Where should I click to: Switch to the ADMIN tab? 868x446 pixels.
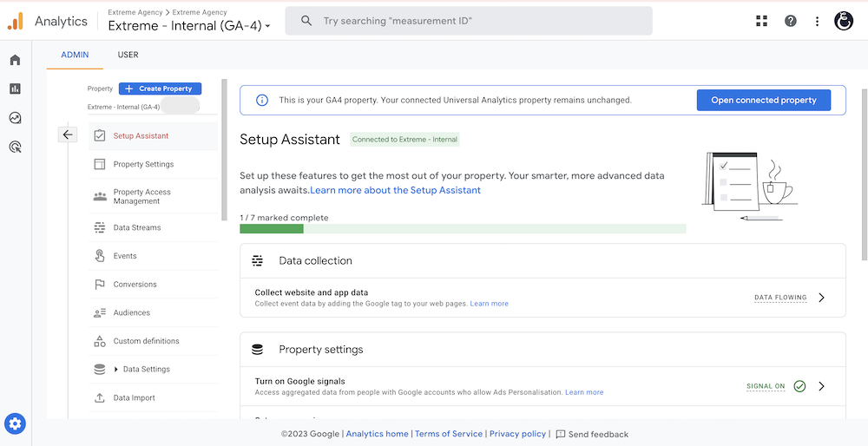75,55
